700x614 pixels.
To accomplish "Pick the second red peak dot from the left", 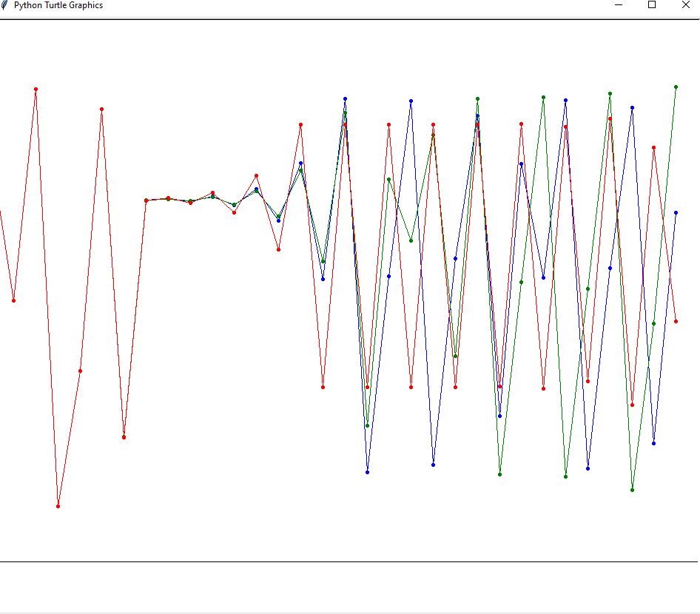I will [101, 109].
